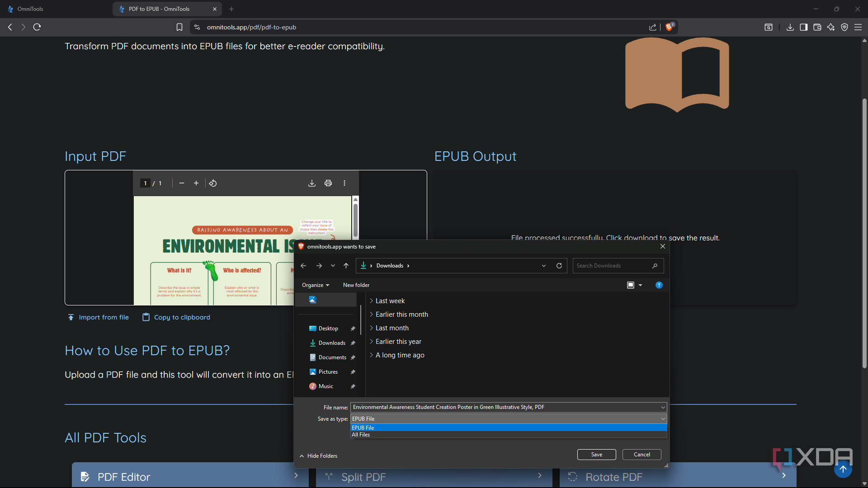
Task: Click the Search Downloads field
Action: (618, 266)
